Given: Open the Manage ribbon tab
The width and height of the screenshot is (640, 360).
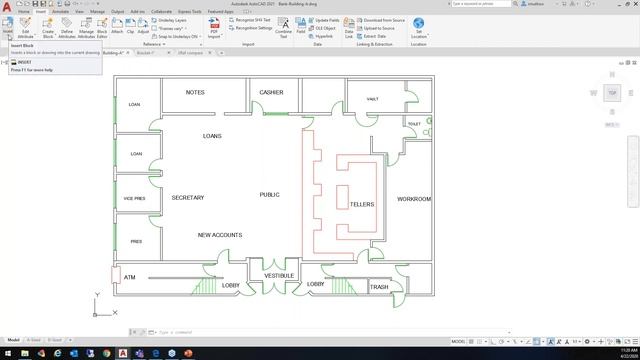Looking at the screenshot, I should click(97, 11).
